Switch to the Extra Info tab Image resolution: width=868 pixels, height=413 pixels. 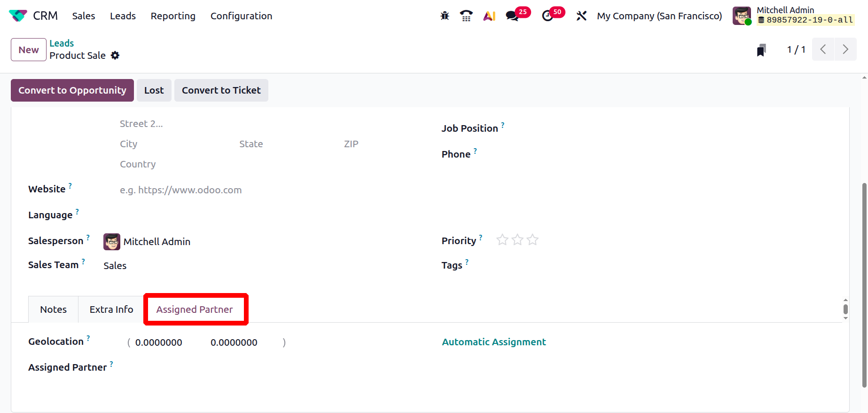point(111,310)
